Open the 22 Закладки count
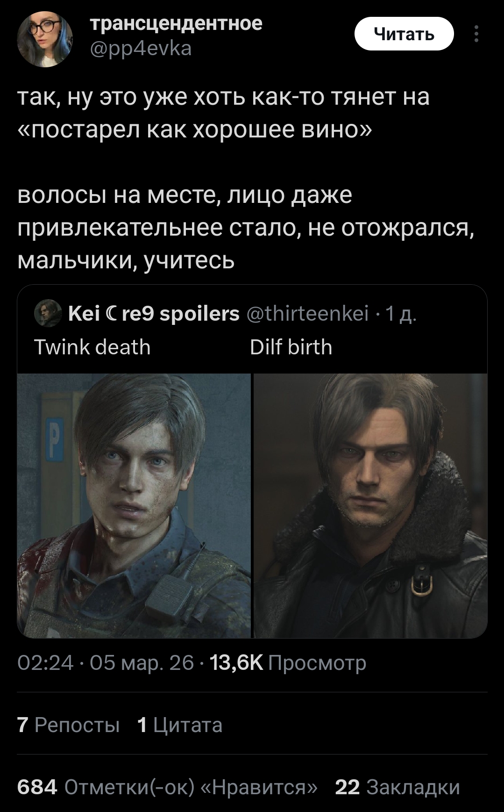 [x=398, y=787]
